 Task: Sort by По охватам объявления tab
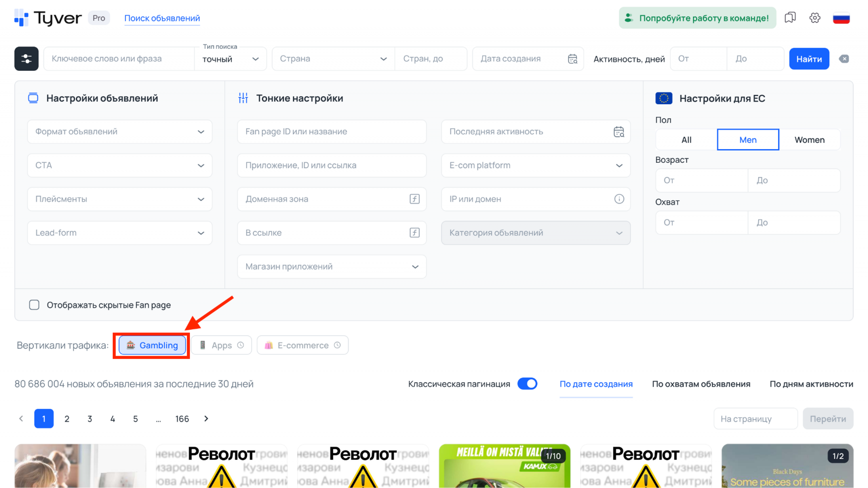coord(701,384)
